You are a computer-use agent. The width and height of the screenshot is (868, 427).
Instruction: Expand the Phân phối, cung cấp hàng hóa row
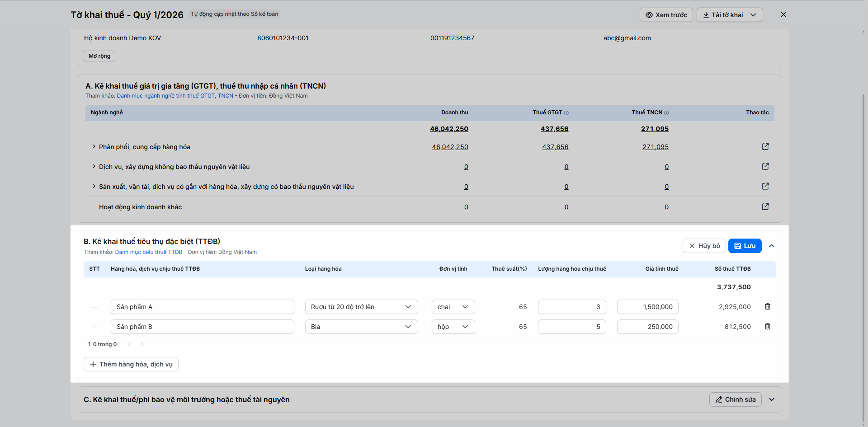click(x=94, y=147)
